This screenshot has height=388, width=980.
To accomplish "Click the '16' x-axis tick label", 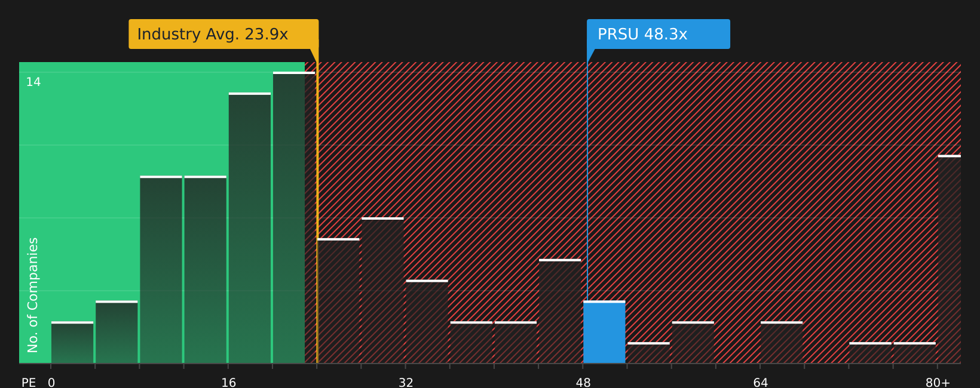I will point(229,383).
